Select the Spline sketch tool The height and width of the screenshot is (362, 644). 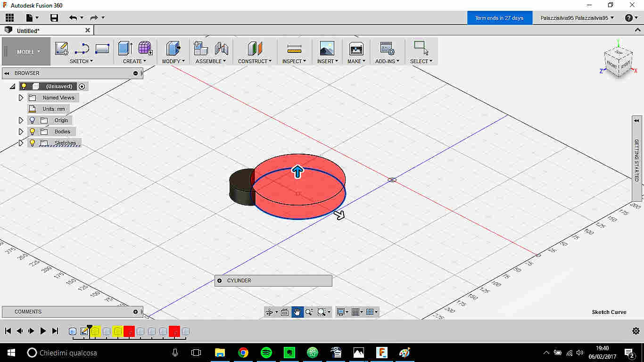[82, 48]
